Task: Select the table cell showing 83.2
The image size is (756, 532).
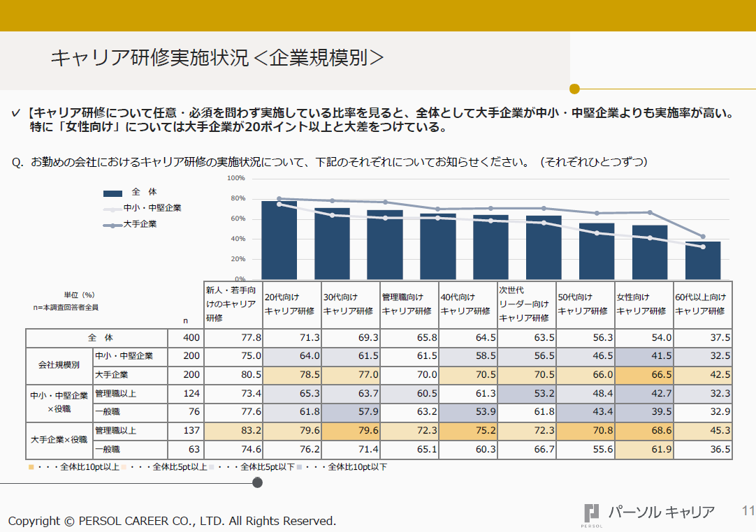Action: tap(233, 431)
